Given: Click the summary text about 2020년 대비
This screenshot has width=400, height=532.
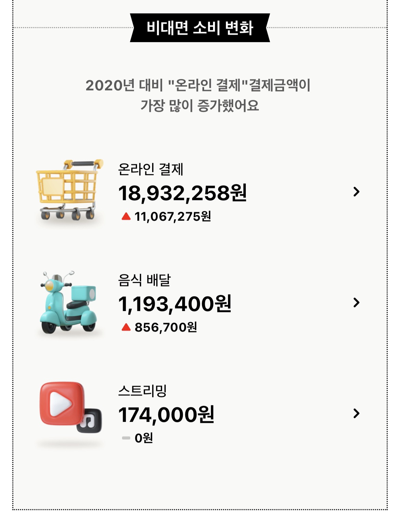Looking at the screenshot, I should [x=198, y=95].
